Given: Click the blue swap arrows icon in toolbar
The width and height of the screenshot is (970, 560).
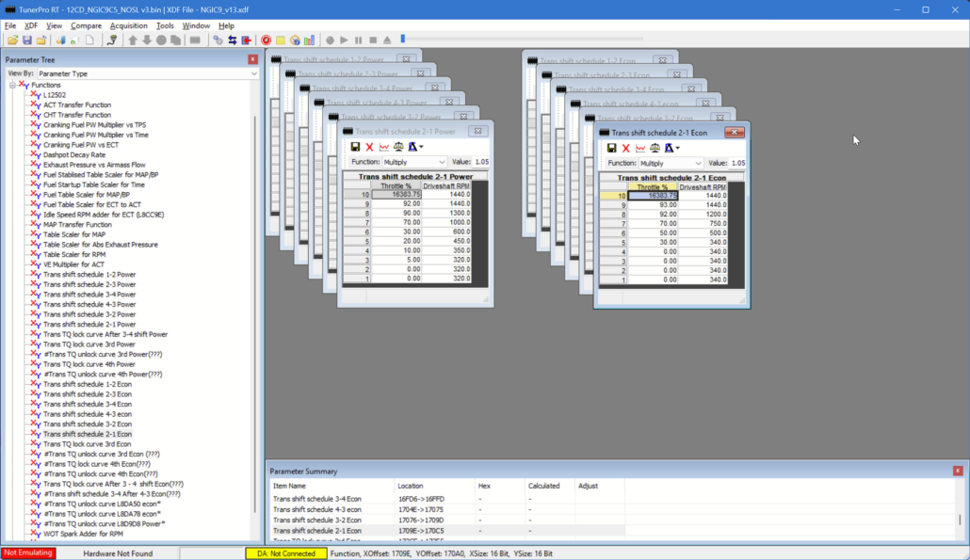Looking at the screenshot, I should (233, 40).
